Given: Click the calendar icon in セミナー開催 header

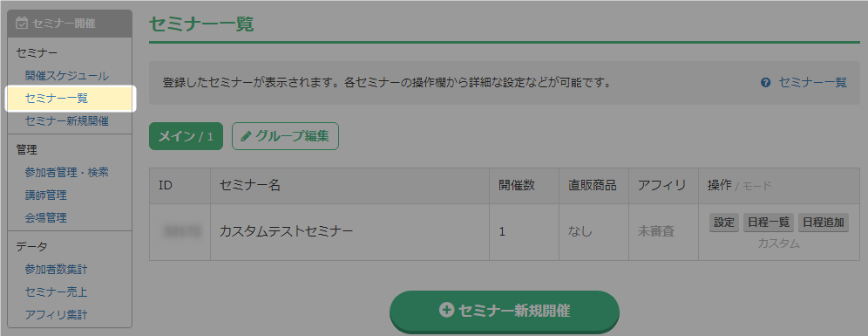Looking at the screenshot, I should click(22, 24).
